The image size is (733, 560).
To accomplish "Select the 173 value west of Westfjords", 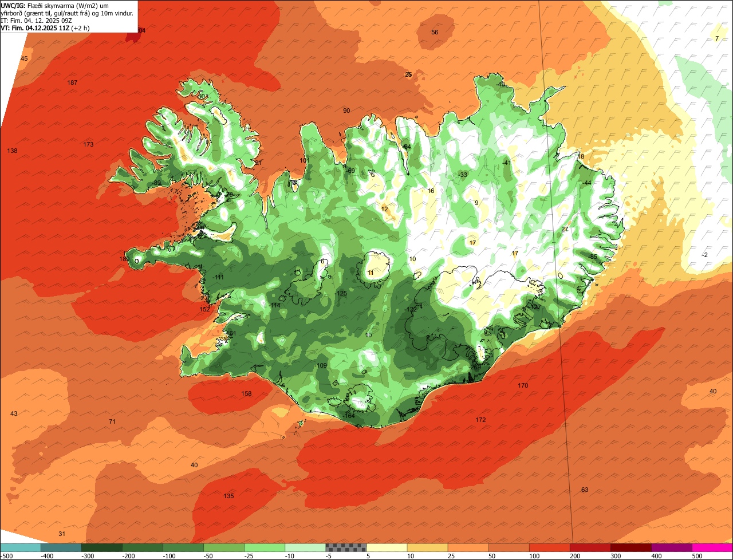I will pos(88,144).
